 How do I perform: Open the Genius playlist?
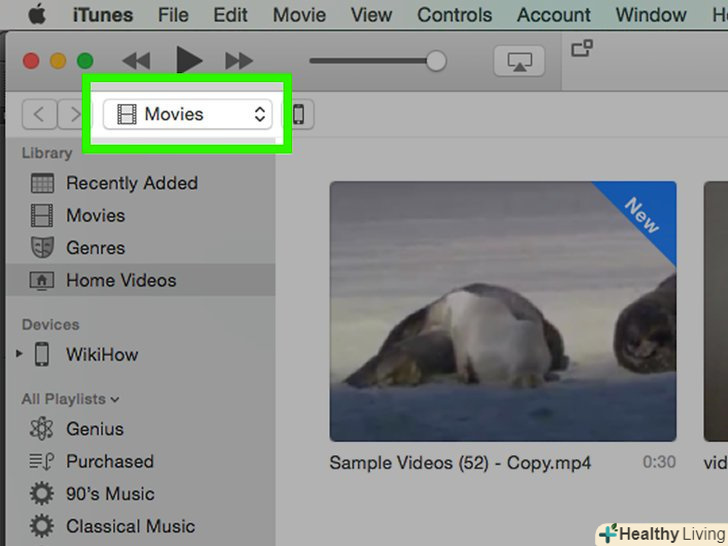(x=94, y=429)
